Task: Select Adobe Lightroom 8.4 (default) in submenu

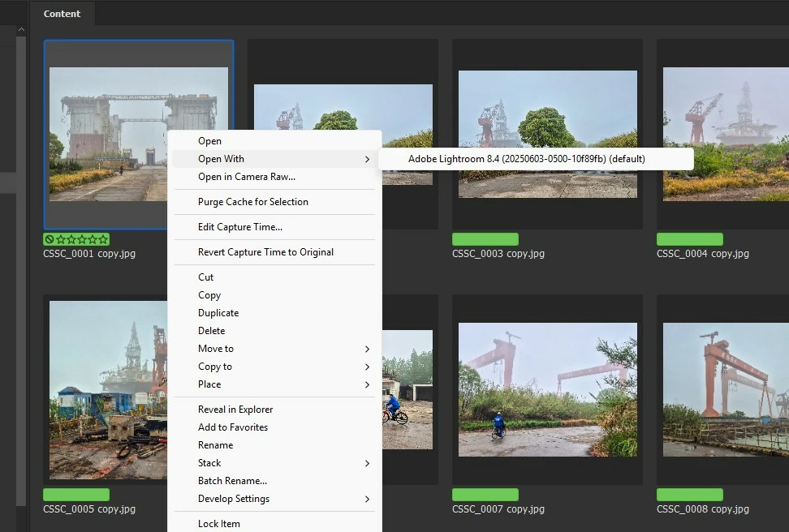Action: tap(536, 159)
